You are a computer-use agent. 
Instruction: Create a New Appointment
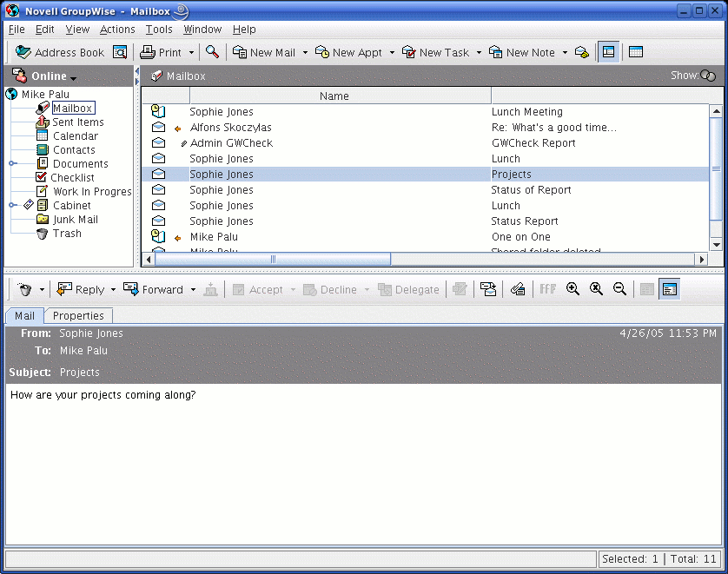coord(347,52)
